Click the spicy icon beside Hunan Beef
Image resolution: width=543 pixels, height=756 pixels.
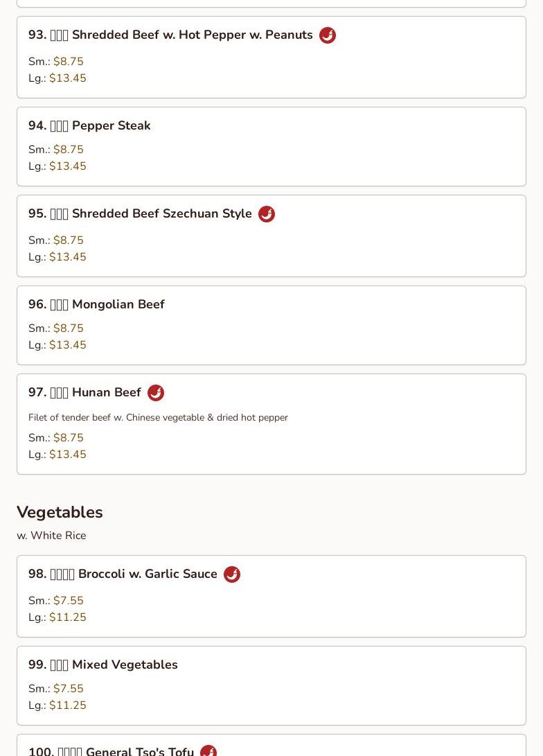156,393
